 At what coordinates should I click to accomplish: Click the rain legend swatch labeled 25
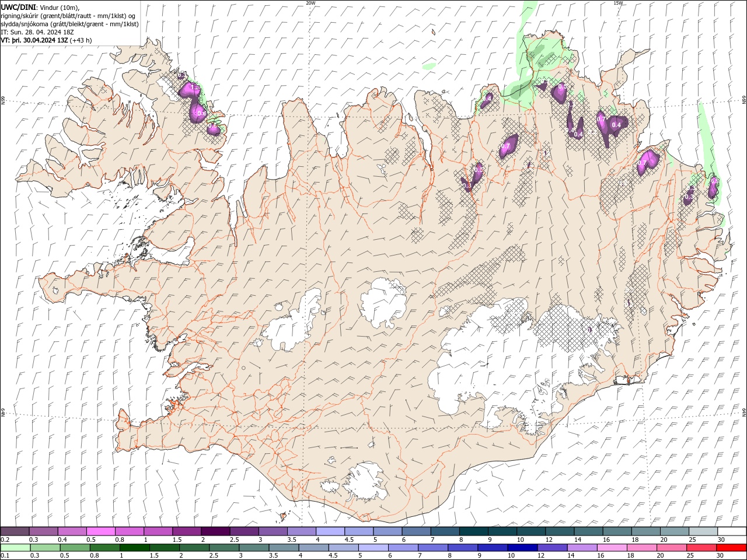click(701, 548)
